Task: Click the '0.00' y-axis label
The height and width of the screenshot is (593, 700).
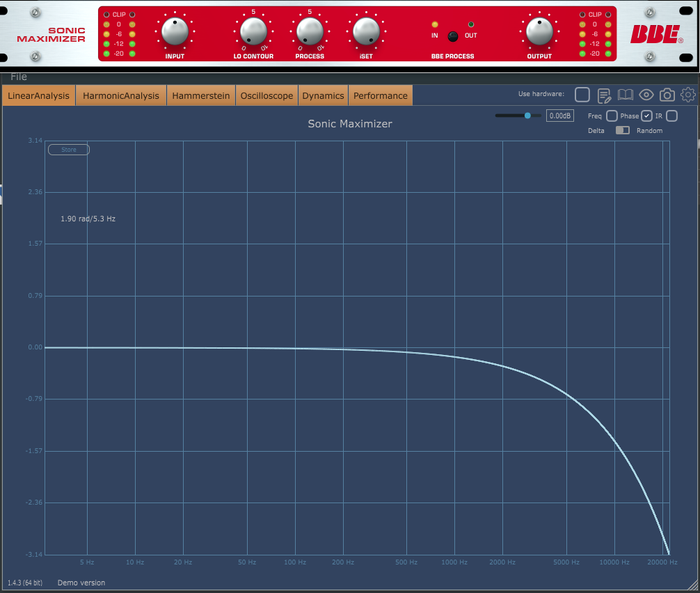Action: 35,347
